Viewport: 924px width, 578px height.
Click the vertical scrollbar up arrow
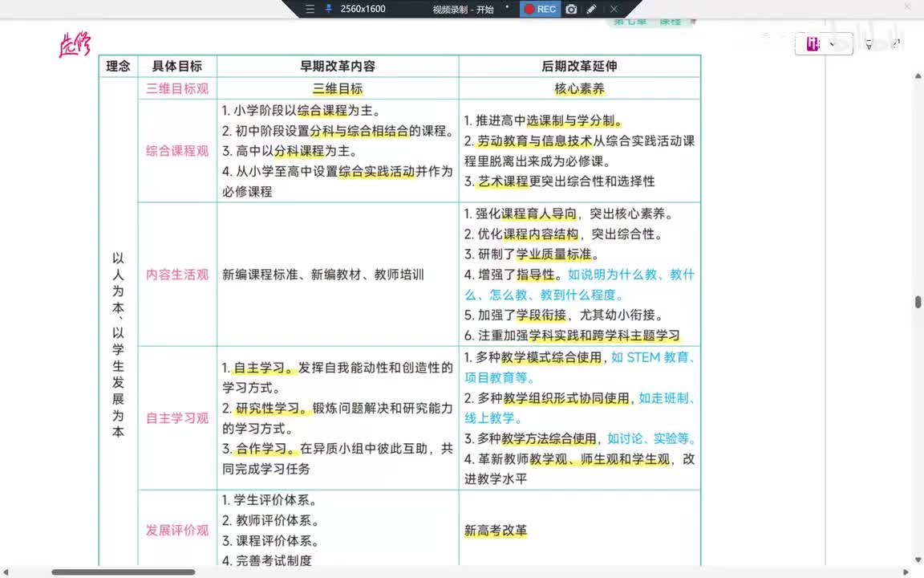point(918,76)
